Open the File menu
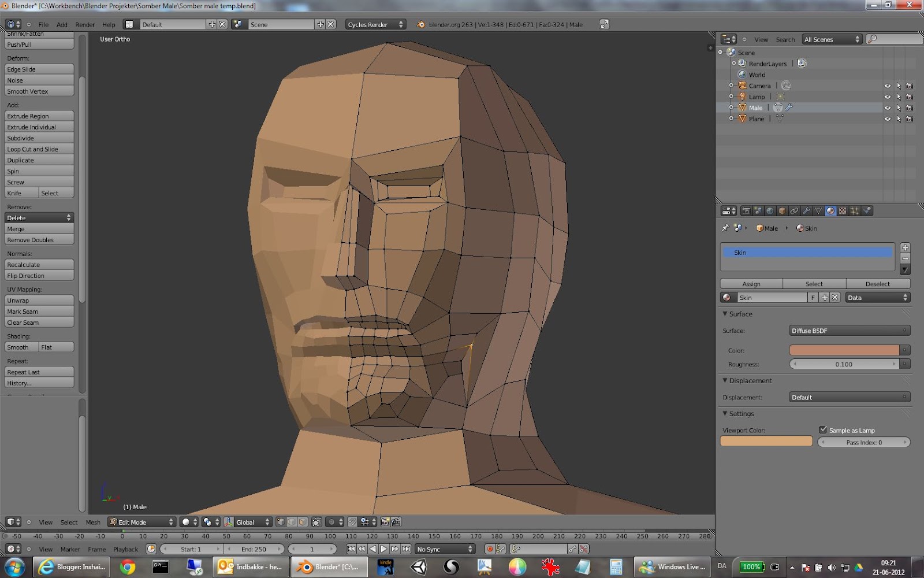Viewport: 924px width, 578px height. [43, 25]
